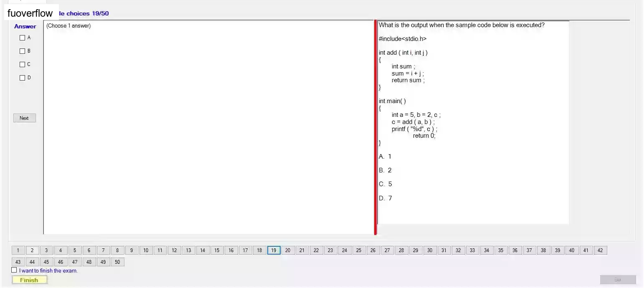The image size is (644, 288).
Task: Tick answer checkbox B
Action: click(23, 51)
